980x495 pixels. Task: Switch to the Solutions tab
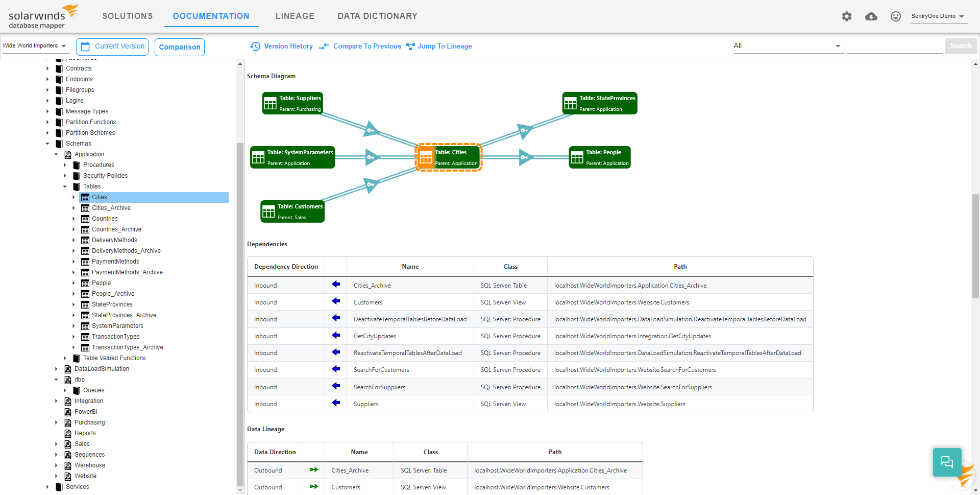click(x=128, y=16)
